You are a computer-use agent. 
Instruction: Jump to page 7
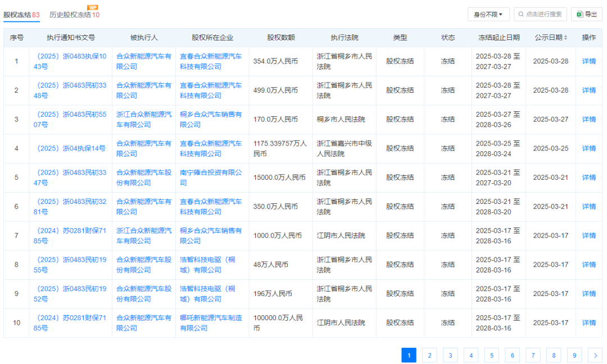533,355
